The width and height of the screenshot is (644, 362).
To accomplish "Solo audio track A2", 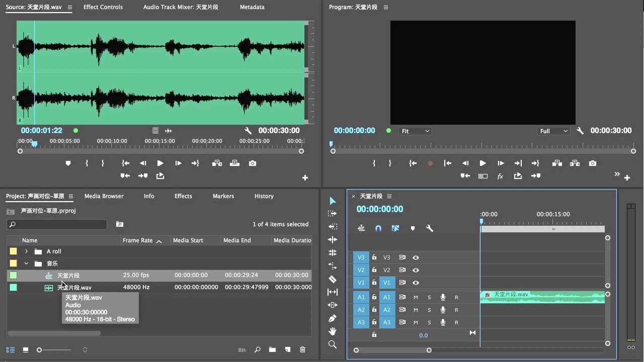I will [x=429, y=310].
